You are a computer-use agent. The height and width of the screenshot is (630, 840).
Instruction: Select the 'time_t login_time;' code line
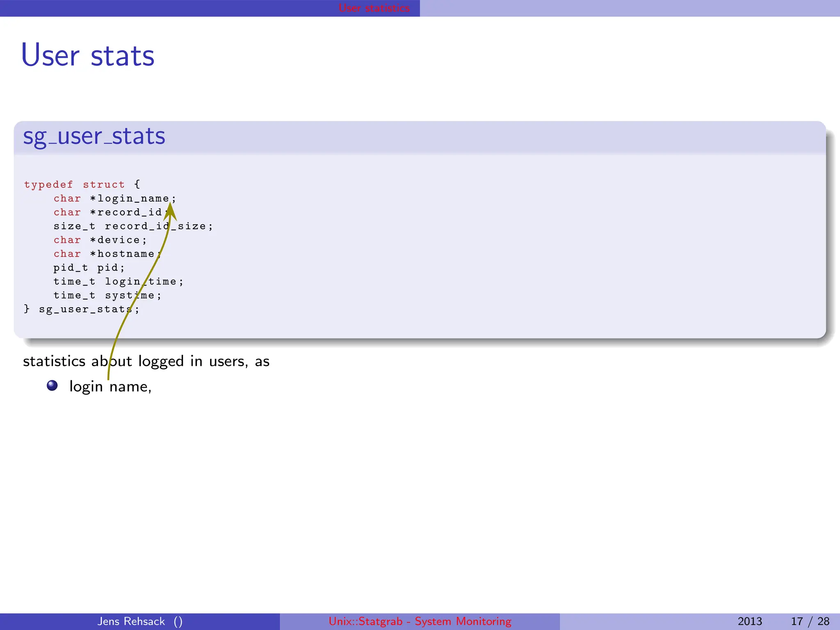[119, 281]
